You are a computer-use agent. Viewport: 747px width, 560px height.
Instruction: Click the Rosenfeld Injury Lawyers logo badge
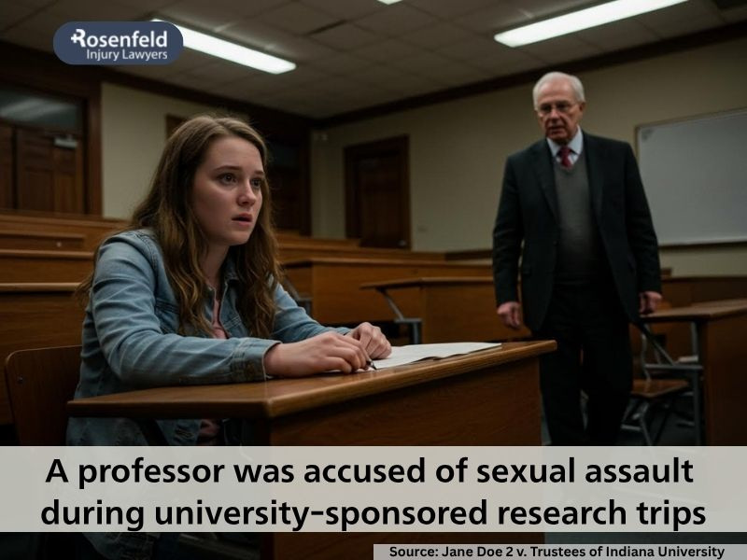pyautogui.click(x=119, y=43)
